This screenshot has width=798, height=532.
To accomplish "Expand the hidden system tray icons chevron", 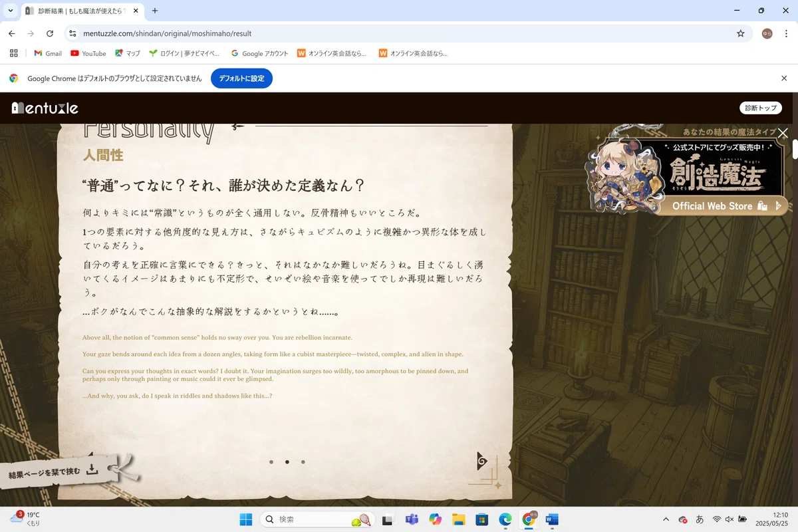I will (x=666, y=519).
